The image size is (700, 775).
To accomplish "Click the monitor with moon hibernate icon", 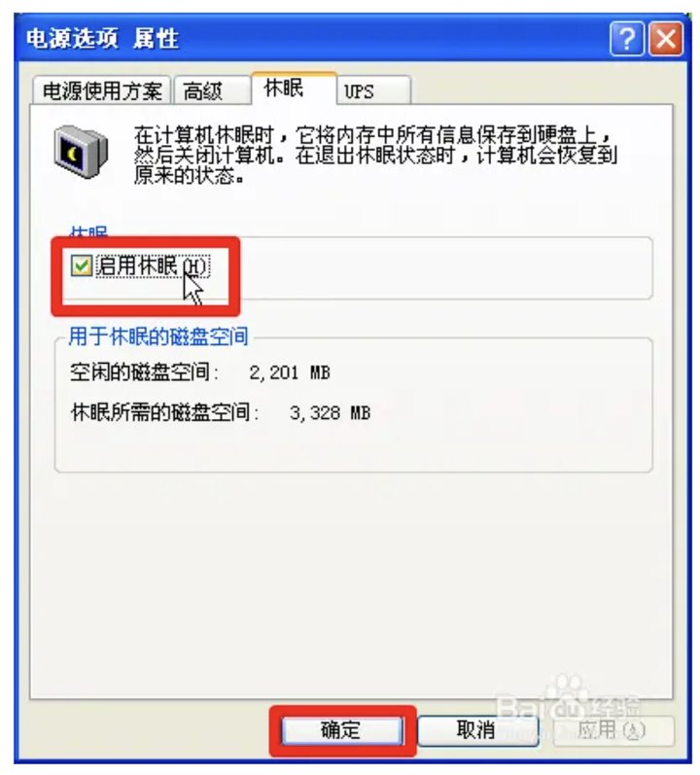I will pyautogui.click(x=81, y=153).
